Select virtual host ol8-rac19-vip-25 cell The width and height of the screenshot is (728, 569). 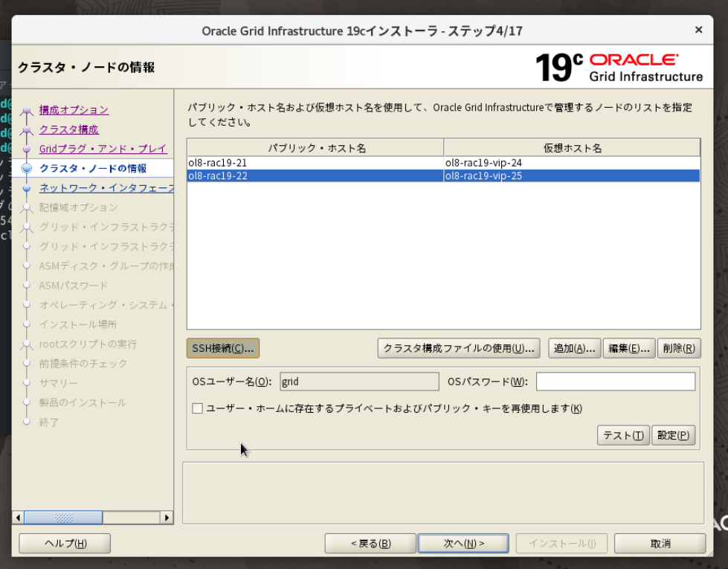point(572,176)
